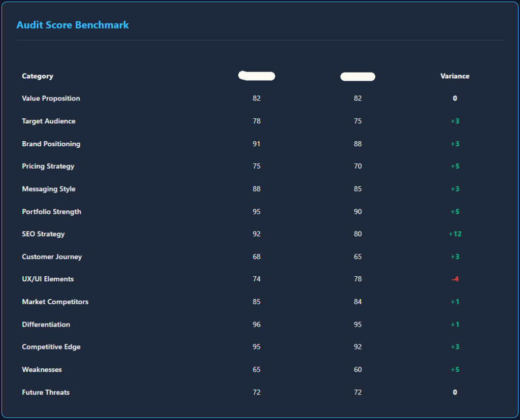Select the Differentiation row label
Image resolution: width=520 pixels, height=420 pixels.
point(46,324)
